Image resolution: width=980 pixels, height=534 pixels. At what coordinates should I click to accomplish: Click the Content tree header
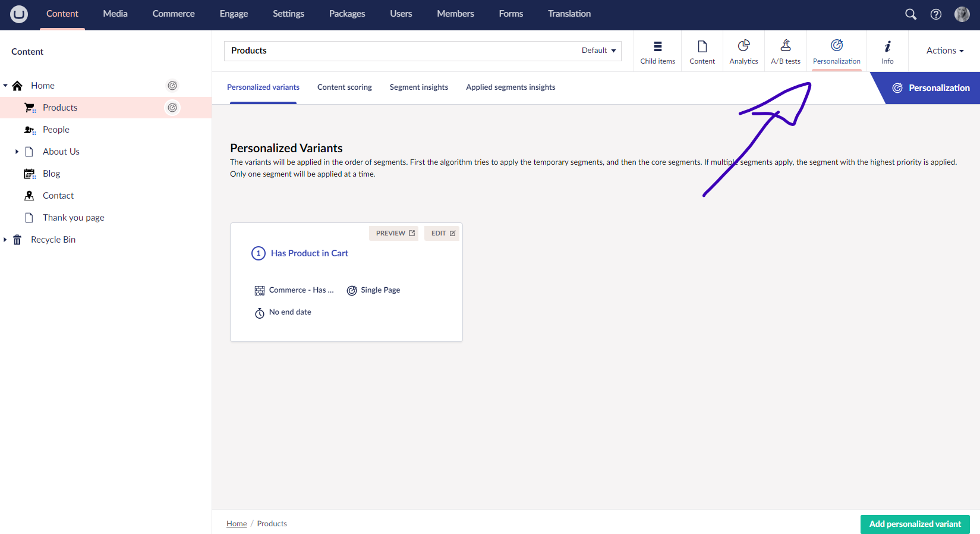click(27, 52)
